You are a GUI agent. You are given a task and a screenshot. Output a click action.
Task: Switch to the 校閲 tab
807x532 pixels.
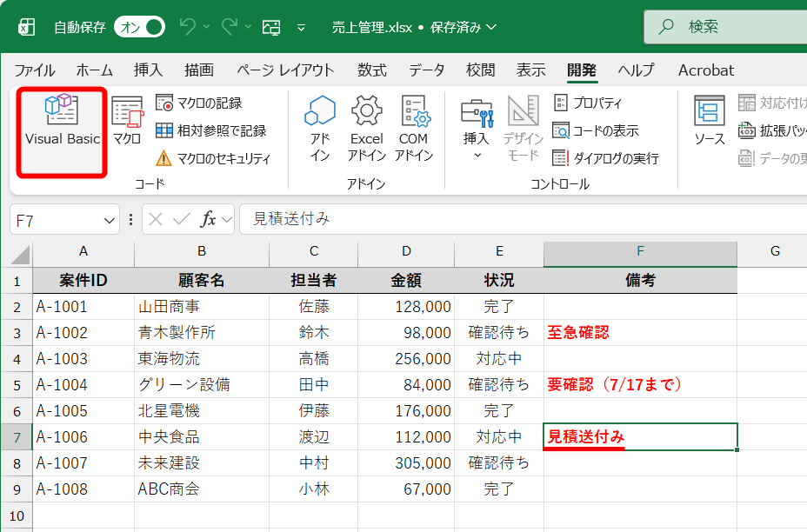coord(480,70)
